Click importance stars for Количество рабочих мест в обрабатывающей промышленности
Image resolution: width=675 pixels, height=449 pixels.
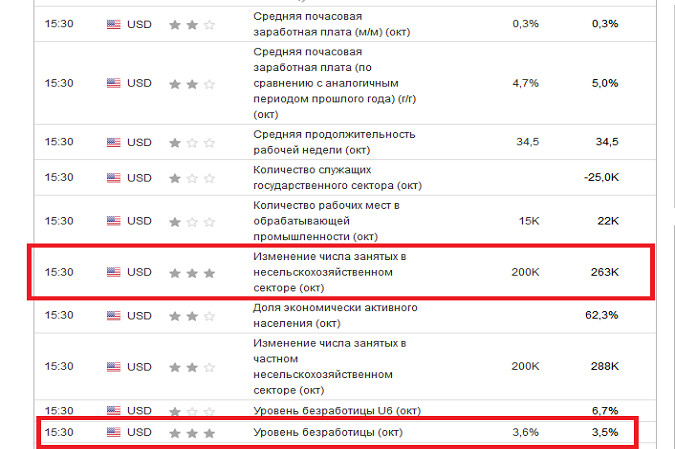(x=190, y=221)
